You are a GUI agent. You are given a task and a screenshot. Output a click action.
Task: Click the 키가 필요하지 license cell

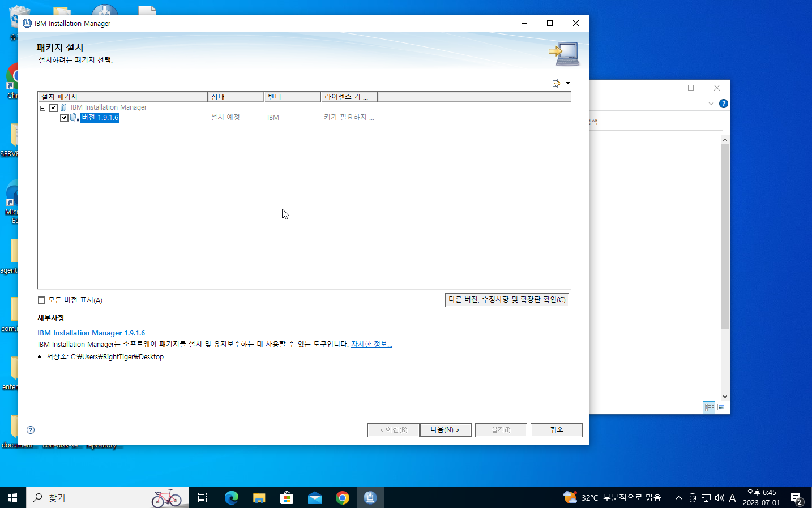point(349,118)
